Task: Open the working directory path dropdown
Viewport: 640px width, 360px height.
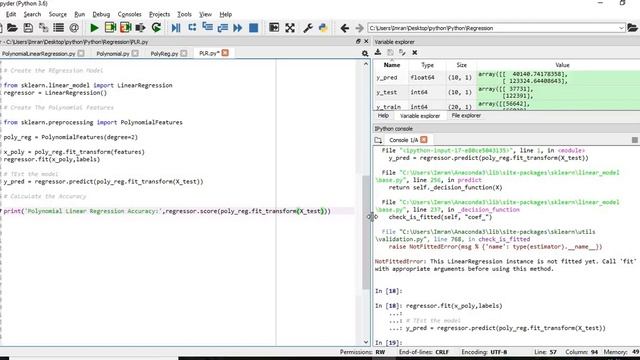Action: (621, 28)
